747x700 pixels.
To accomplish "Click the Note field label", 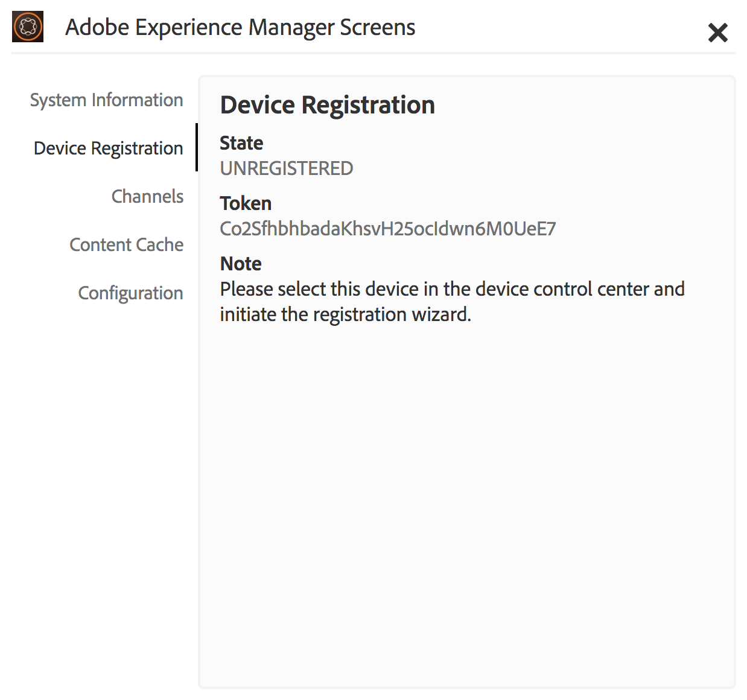I will [241, 264].
